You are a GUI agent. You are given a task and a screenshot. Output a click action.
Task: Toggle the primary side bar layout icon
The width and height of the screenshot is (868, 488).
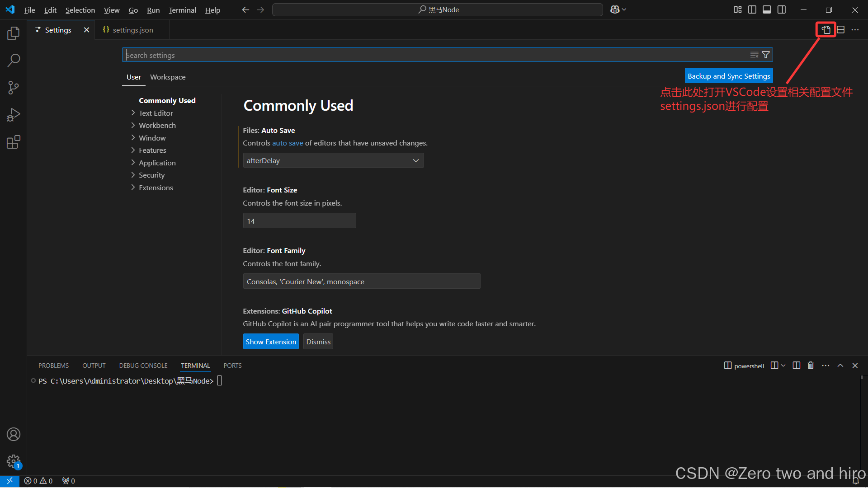click(752, 9)
